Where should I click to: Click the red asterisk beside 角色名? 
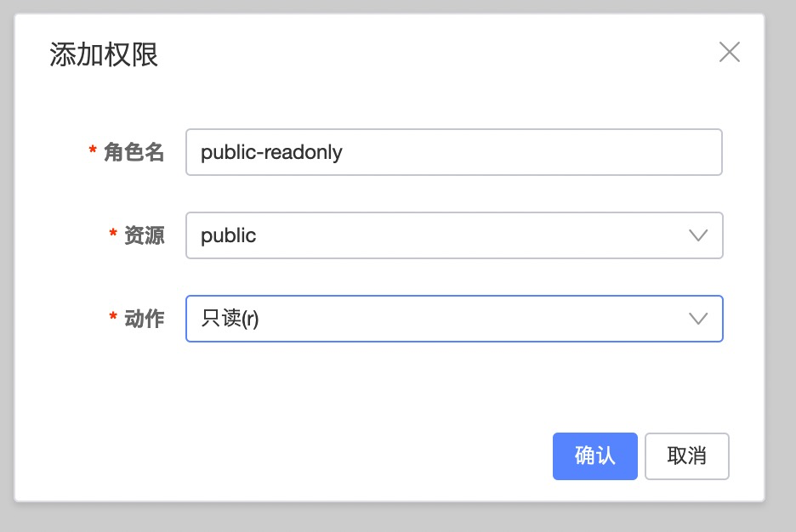[93, 151]
